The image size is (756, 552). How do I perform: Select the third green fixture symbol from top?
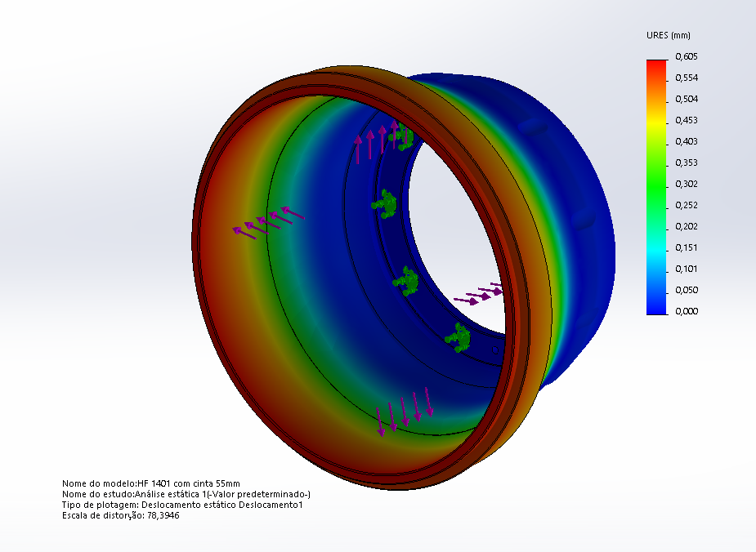[406, 281]
